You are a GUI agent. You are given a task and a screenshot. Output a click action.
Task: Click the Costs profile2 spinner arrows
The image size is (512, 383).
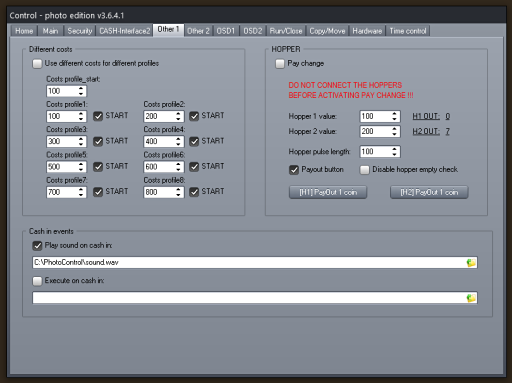[x=178, y=116]
